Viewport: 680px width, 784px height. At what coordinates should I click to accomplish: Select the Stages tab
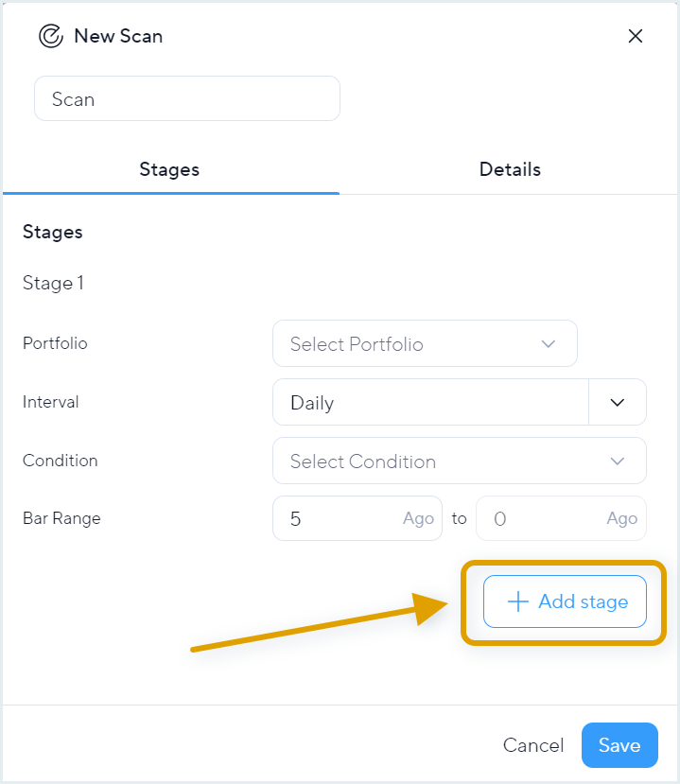pyautogui.click(x=169, y=169)
